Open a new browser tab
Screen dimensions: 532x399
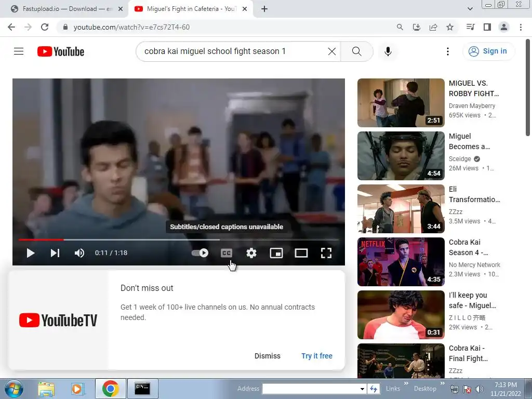pyautogui.click(x=264, y=9)
